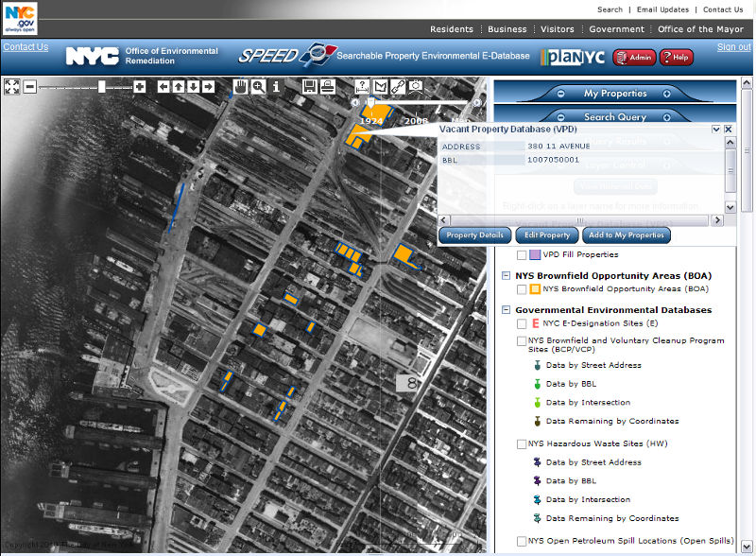Click the camera snapshot icon
The width and height of the screenshot is (756, 556).
click(416, 86)
